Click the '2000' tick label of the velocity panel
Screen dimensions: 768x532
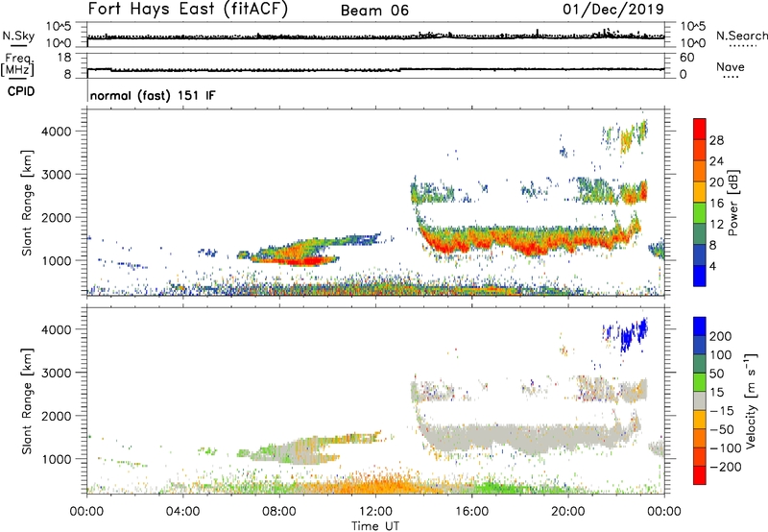tap(57, 416)
